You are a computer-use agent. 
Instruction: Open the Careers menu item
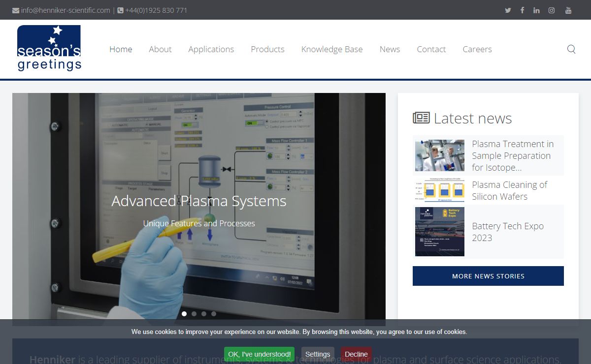(x=477, y=49)
